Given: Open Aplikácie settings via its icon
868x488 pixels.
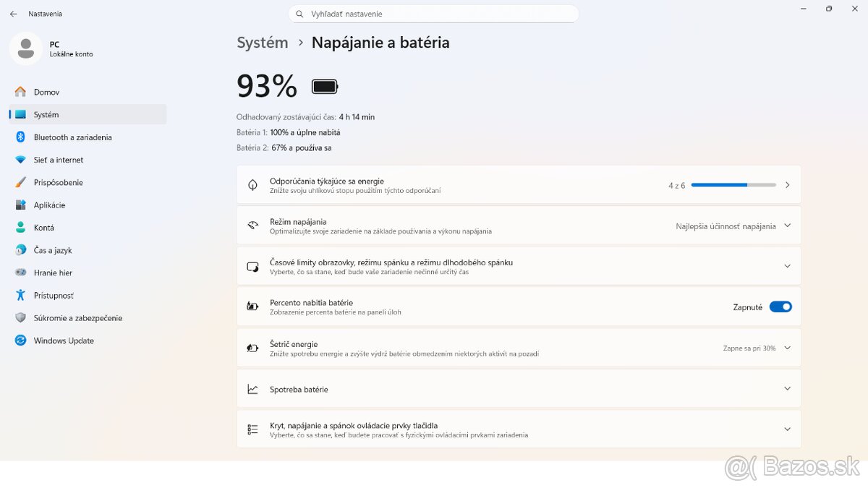Looking at the screenshot, I should pos(20,205).
